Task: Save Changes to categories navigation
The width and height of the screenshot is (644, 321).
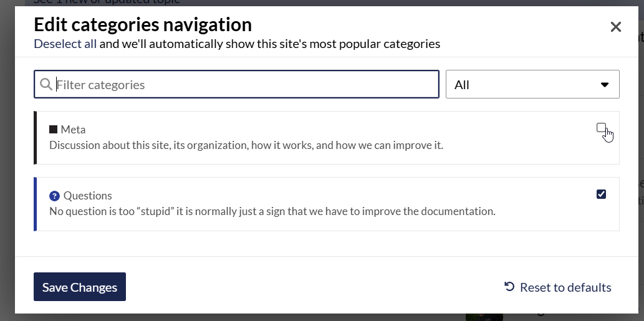Action: pyautogui.click(x=80, y=287)
